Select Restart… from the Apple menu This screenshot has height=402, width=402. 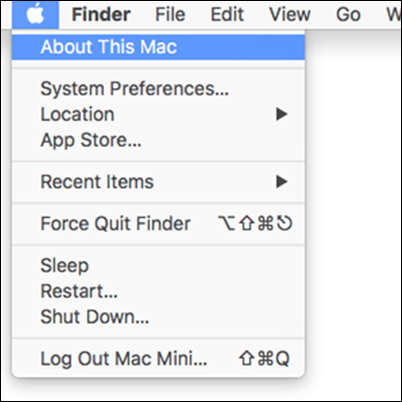[x=158, y=291]
